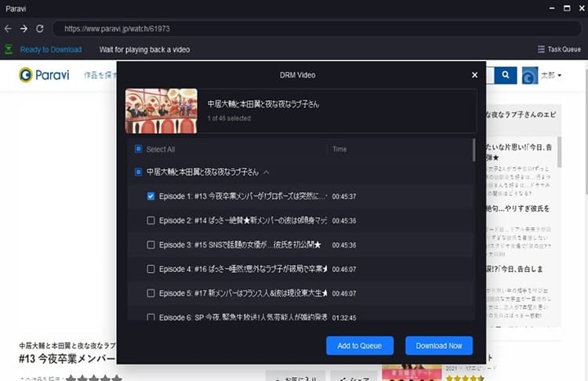The image size is (588, 381).
Task: Click Episode 4 duration 00:46:07
Action: click(344, 269)
